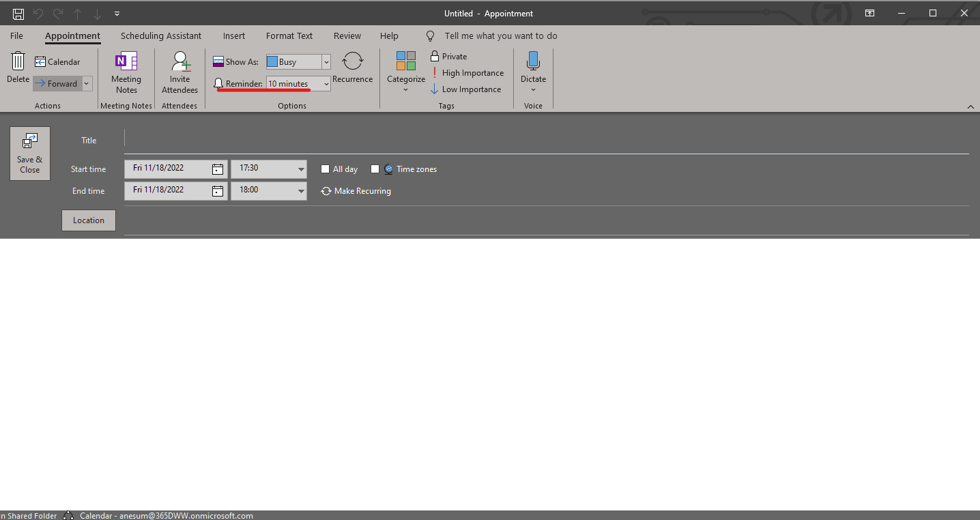The image size is (980, 520).
Task: Click the Save icon in quick access toolbar
Action: pos(18,14)
